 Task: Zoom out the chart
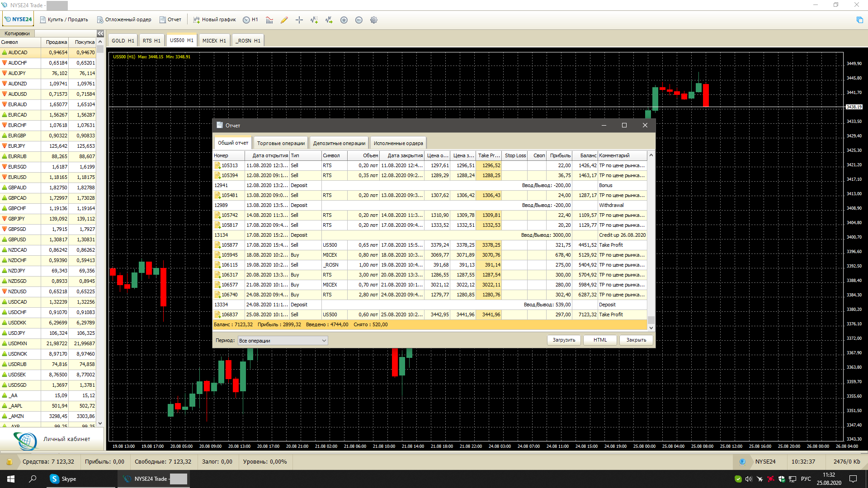tap(359, 20)
